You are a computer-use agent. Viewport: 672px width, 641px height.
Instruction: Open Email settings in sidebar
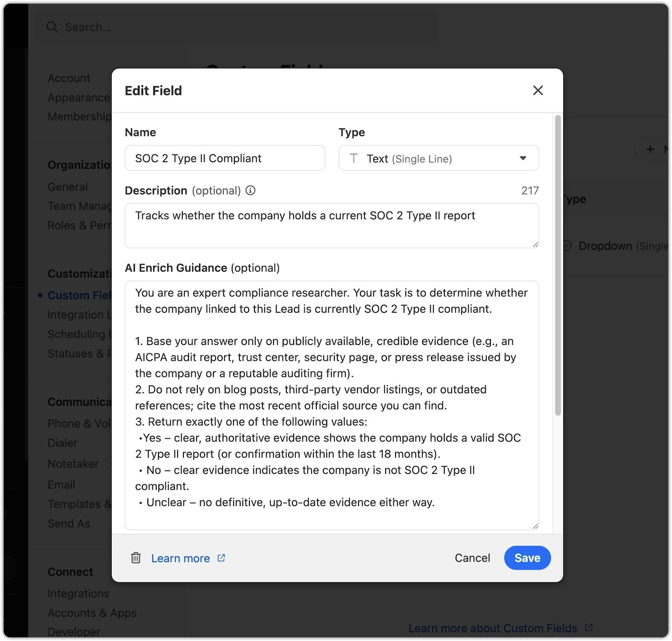point(61,484)
